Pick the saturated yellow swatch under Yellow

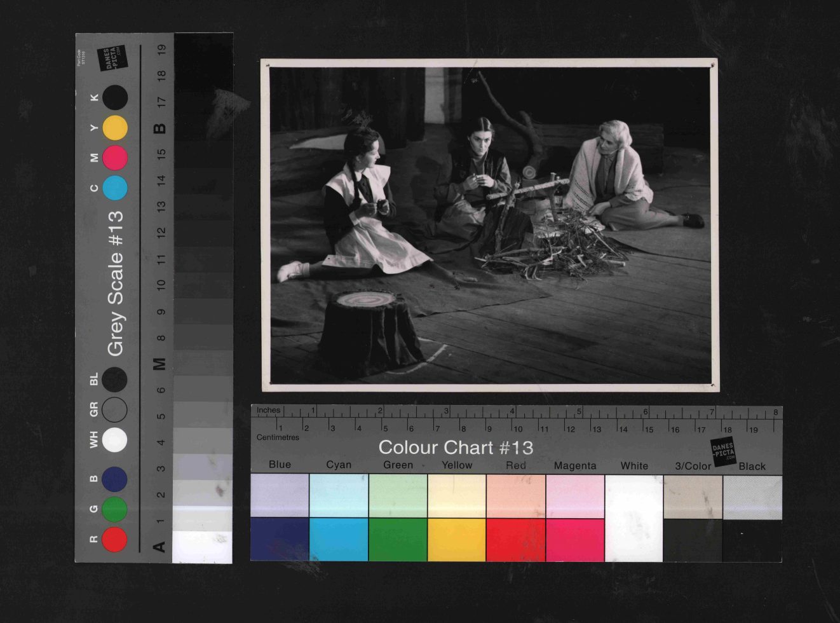(457, 539)
